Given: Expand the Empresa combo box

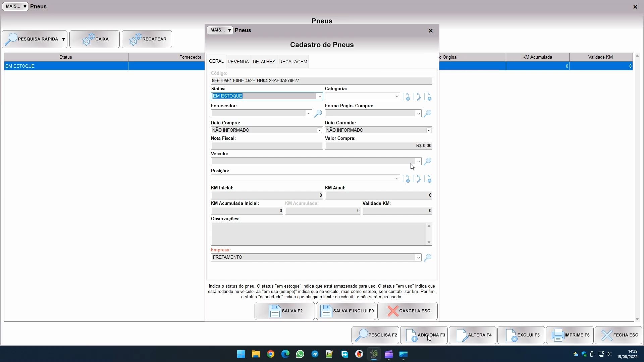Looking at the screenshot, I should click(x=418, y=257).
